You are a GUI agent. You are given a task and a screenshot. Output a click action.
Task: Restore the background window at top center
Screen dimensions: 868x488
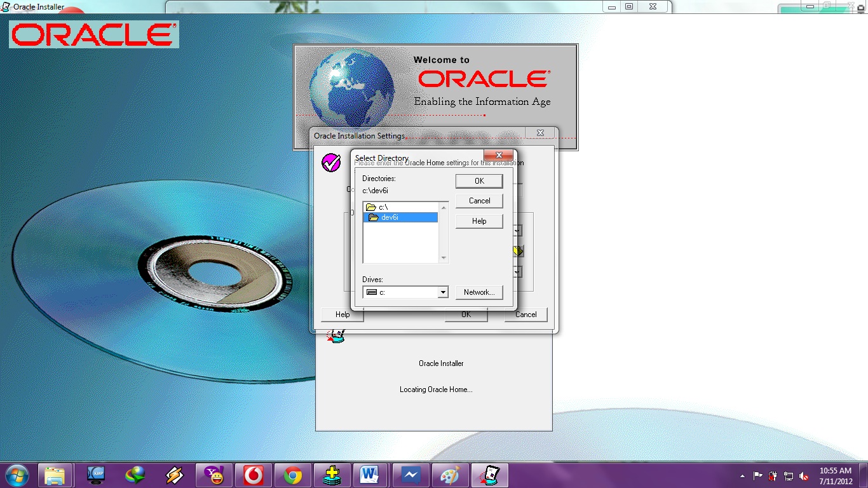coord(629,6)
